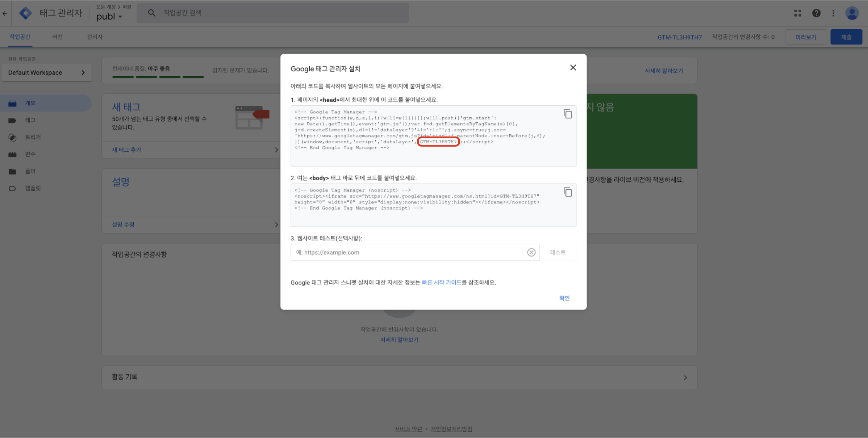
Task: Open the publ container dropdown
Action: [x=109, y=17]
